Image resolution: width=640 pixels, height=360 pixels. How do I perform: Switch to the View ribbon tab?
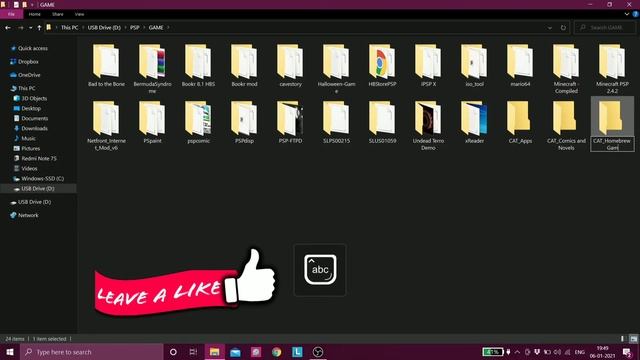[x=79, y=14]
